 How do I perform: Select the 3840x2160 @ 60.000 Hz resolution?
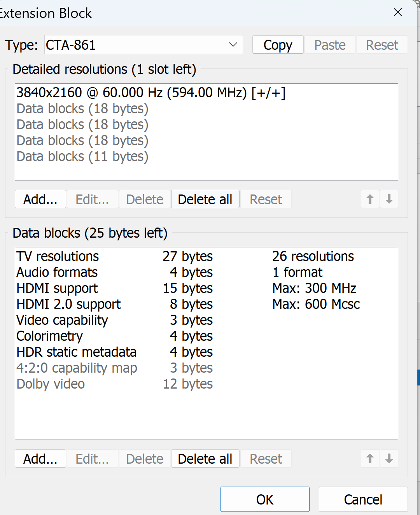[x=151, y=93]
